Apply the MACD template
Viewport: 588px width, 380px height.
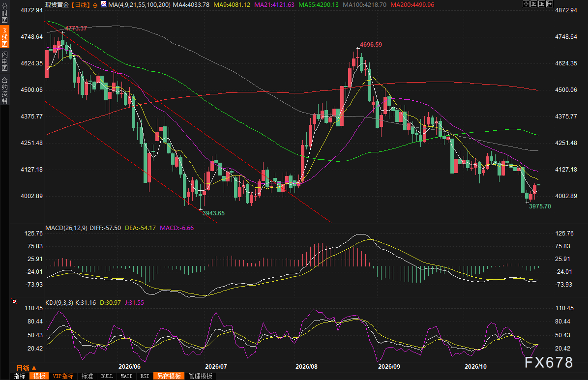click(126, 376)
